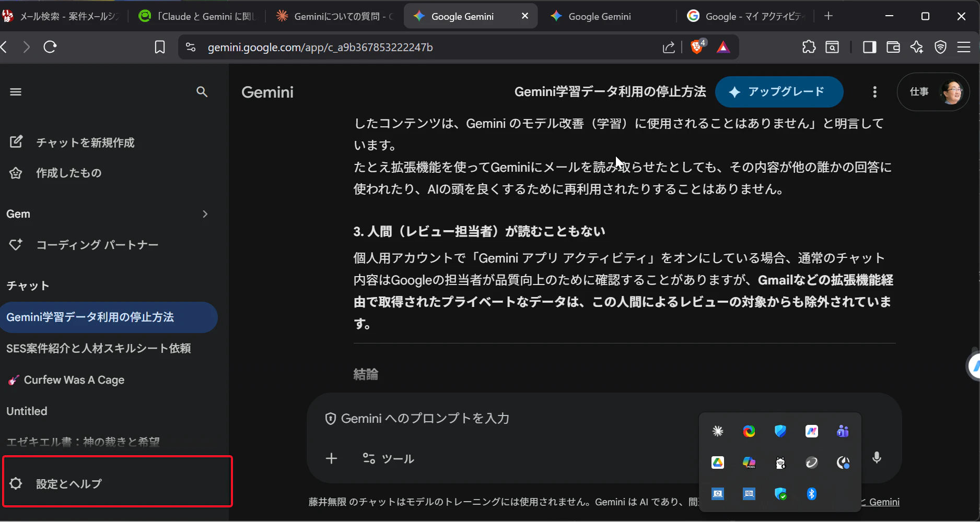Click the Brave Shields lion icon
Image resolution: width=980 pixels, height=522 pixels.
[x=696, y=47]
